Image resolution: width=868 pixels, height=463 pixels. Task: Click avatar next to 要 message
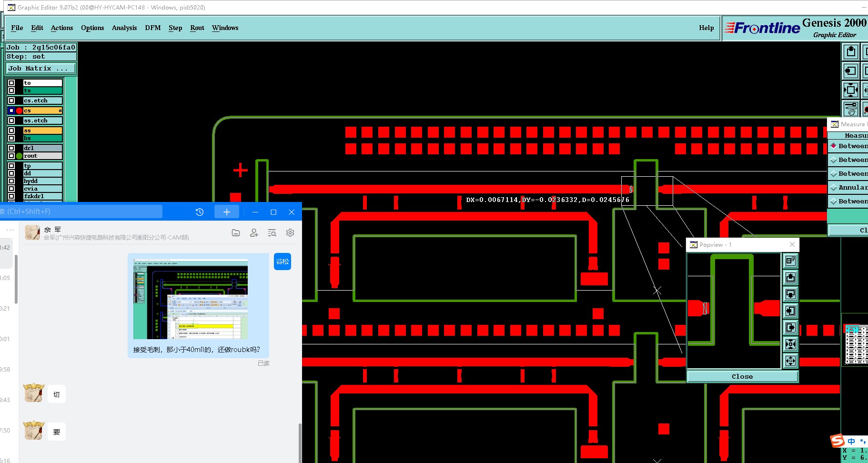[34, 430]
